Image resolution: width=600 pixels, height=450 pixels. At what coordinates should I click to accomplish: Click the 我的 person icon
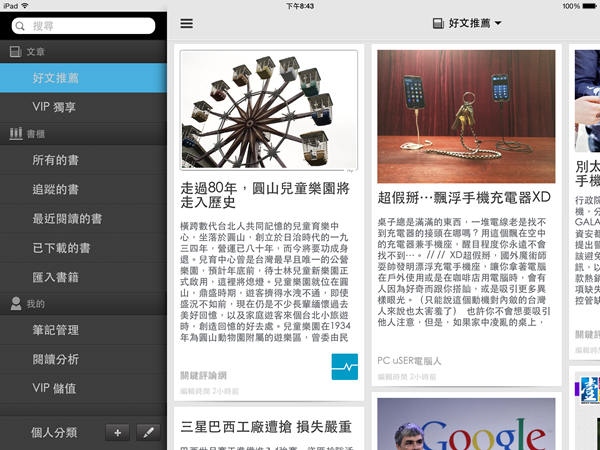(x=16, y=303)
